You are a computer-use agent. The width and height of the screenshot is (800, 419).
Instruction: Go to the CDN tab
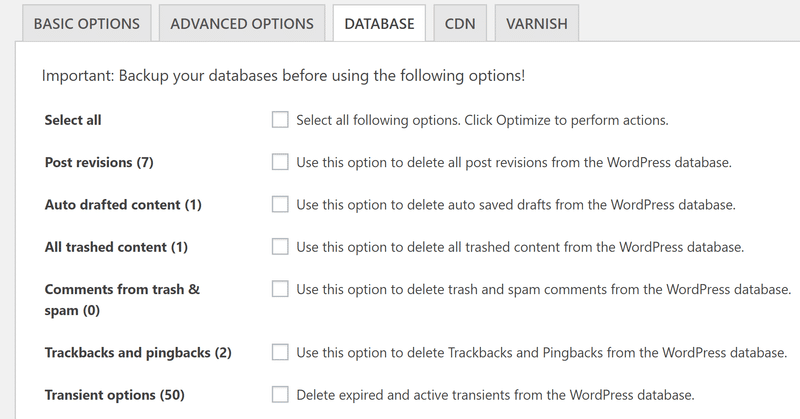pos(459,23)
